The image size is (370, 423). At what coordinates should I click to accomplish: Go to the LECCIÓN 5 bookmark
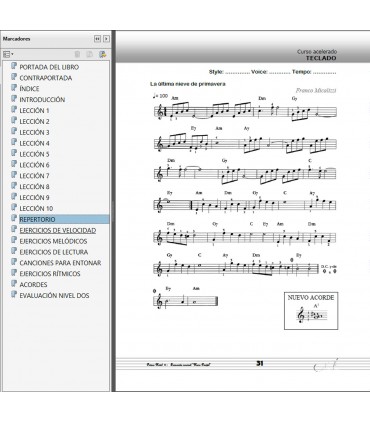(x=34, y=154)
